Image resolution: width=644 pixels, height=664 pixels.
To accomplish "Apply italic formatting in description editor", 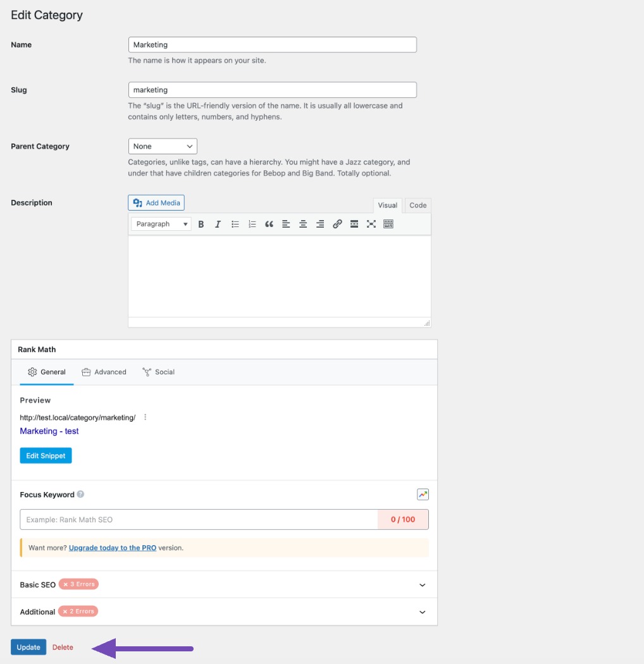I will point(218,224).
